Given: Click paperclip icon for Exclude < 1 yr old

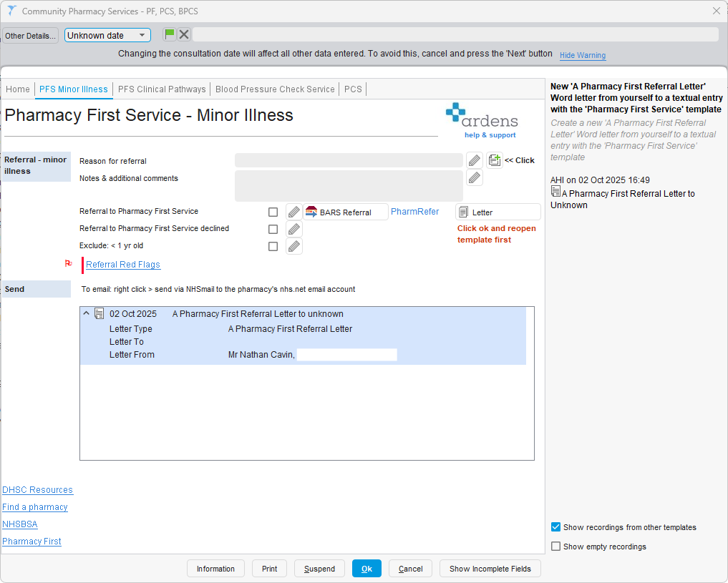Looking at the screenshot, I should [294, 246].
